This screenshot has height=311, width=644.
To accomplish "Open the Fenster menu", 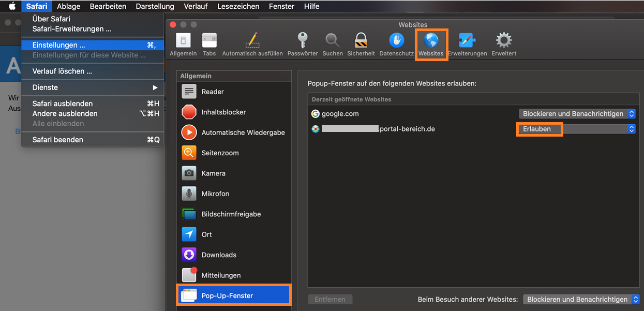I will (282, 6).
